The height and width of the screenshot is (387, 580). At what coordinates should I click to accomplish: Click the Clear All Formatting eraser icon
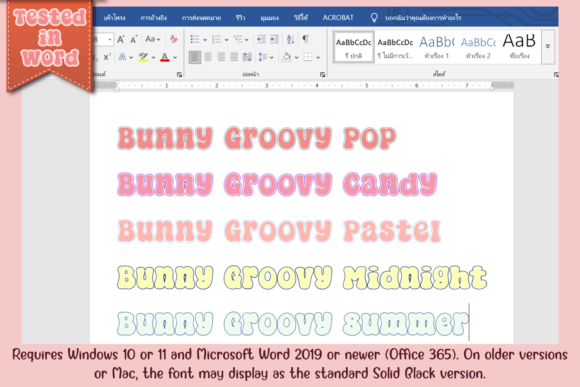coord(173,39)
